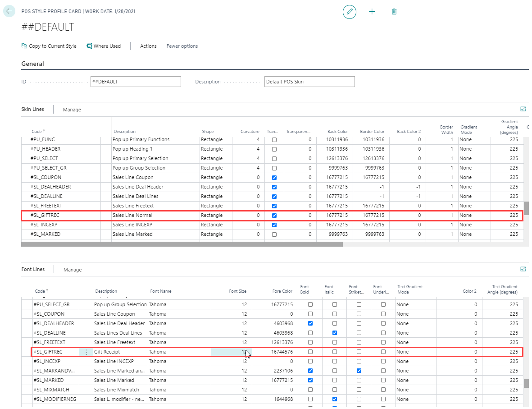Image resolution: width=532 pixels, height=409 pixels.
Task: Open Gradient Mode dropdown for #PU_HEADER row
Action: click(473, 149)
